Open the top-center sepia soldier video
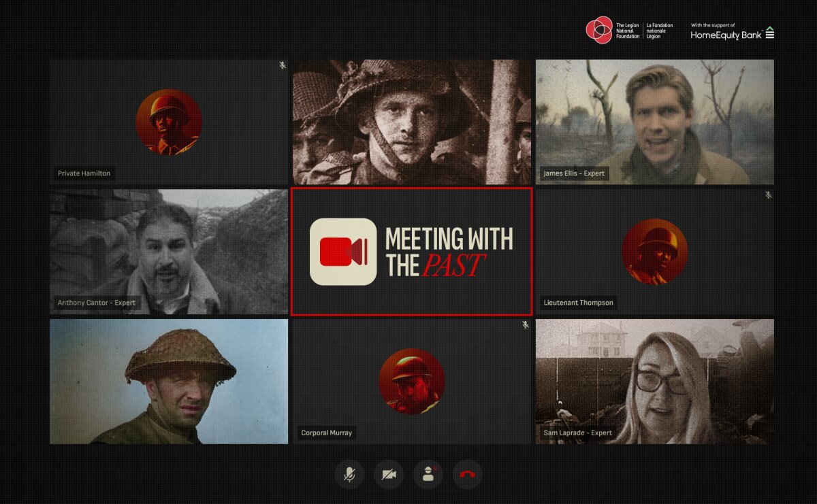Viewport: 817px width, 504px height. point(412,122)
